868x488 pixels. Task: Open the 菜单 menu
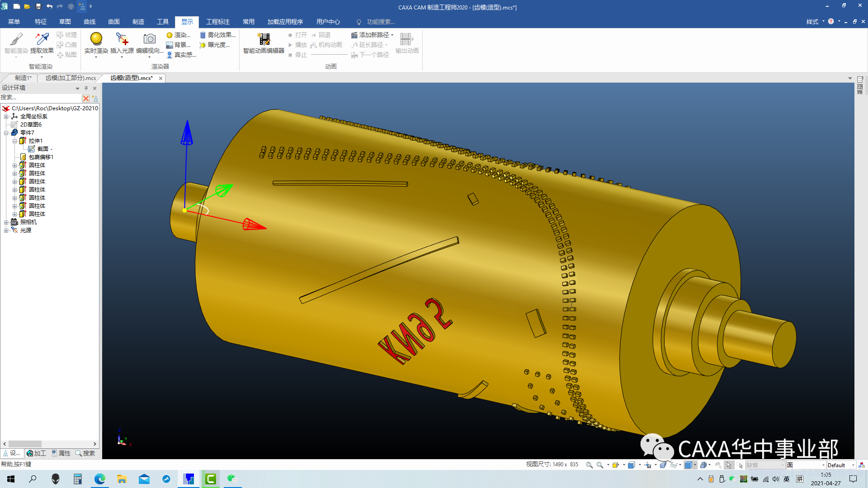tap(14, 22)
